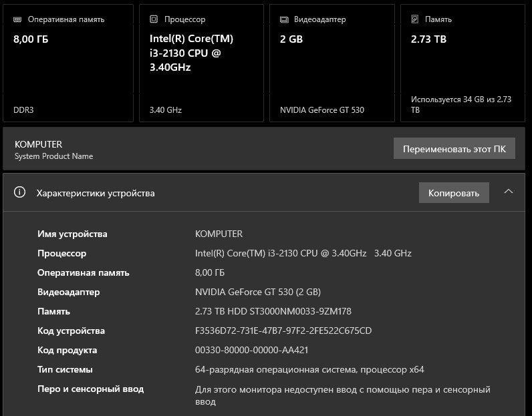The image size is (532, 416).
Task: Select the Код продукта row label
Action: point(68,350)
